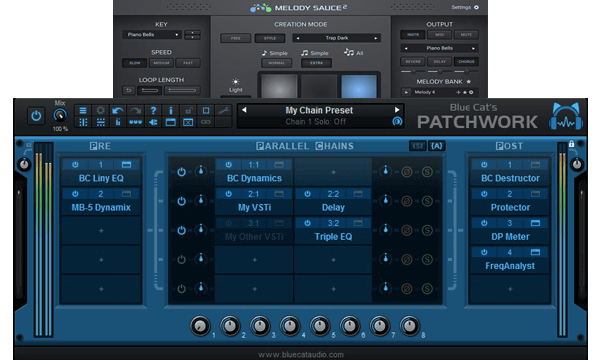The width and height of the screenshot is (600, 360).
Task: Toggle power of My VSTi slot 2:1
Action: pos(228,194)
